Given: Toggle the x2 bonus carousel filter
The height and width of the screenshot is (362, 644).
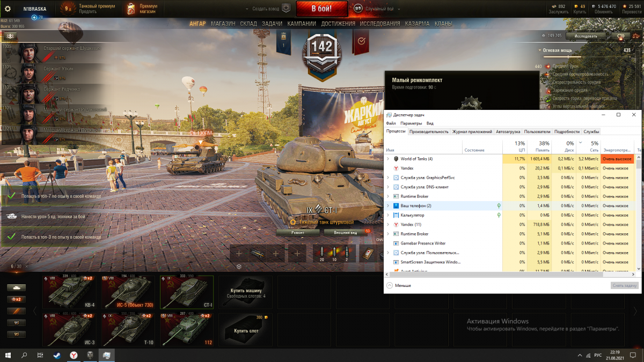Looking at the screenshot, I should coord(16,299).
